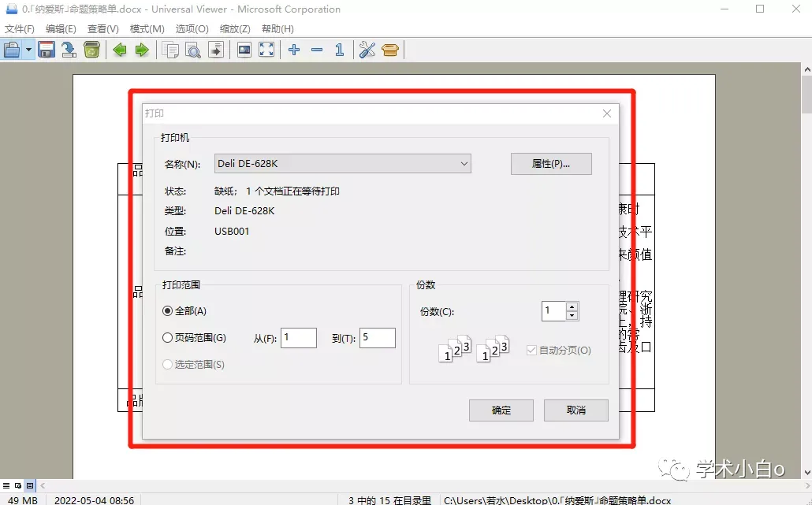
Task: Increase copies with the up spinner arrow
Action: click(572, 306)
